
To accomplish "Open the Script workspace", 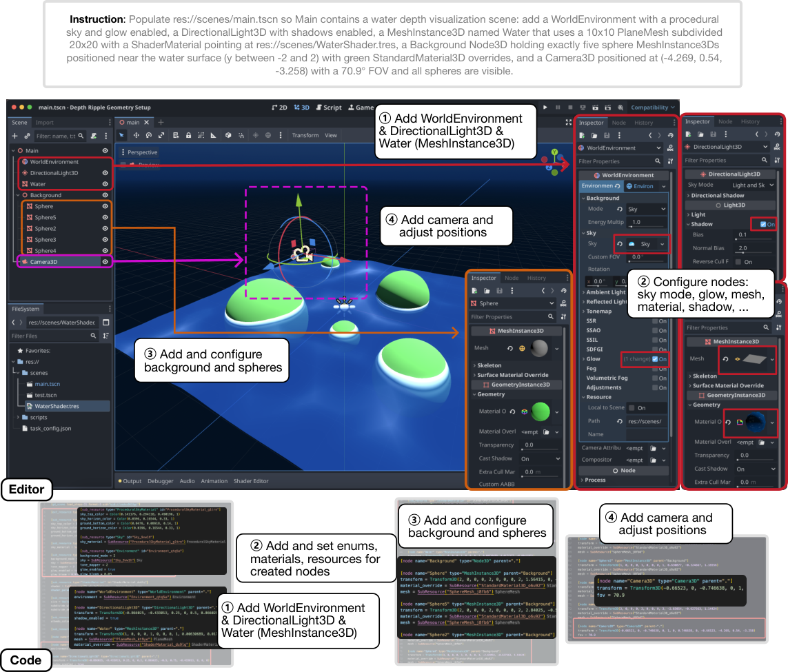I will click(x=332, y=108).
